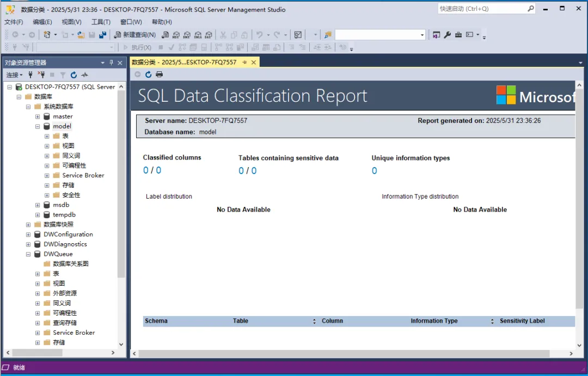The width and height of the screenshot is (588, 376).
Task: Open the 文件(F) menu
Action: (x=14, y=22)
